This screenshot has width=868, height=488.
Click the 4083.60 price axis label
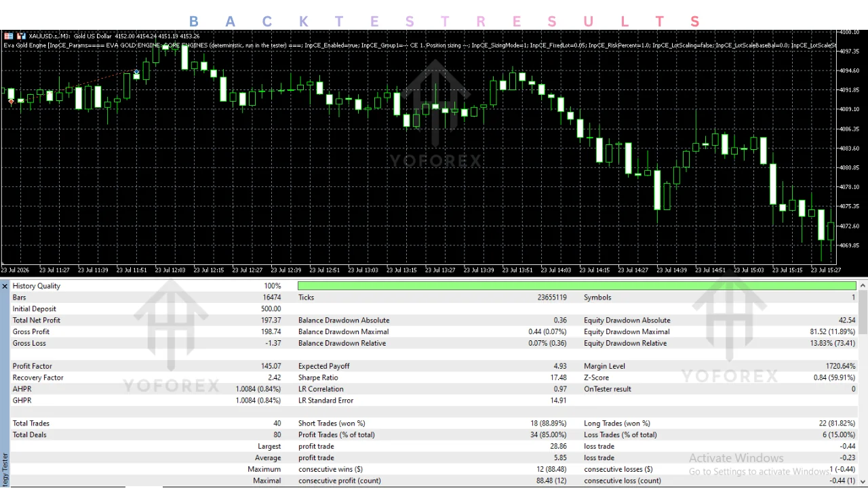(850, 148)
